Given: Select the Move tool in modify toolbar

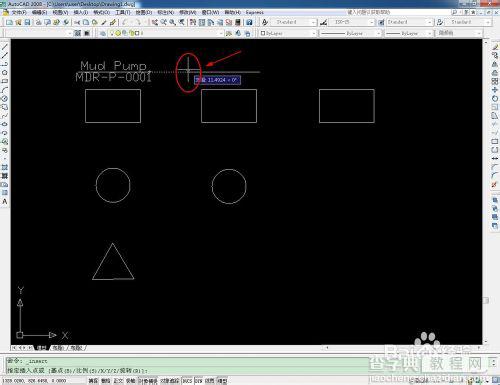Looking at the screenshot, I should pyautogui.click(x=495, y=90).
